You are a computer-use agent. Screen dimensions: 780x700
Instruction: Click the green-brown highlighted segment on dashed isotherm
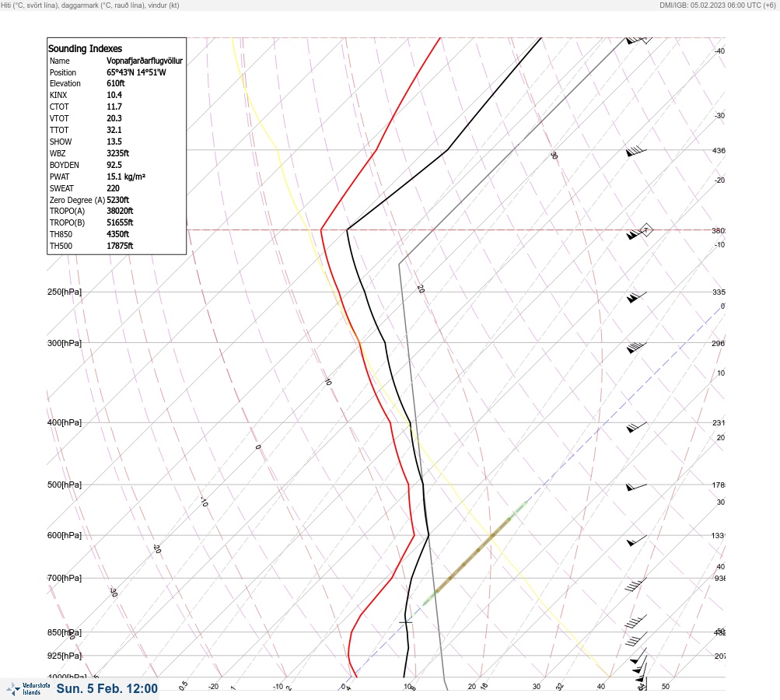coord(474,554)
